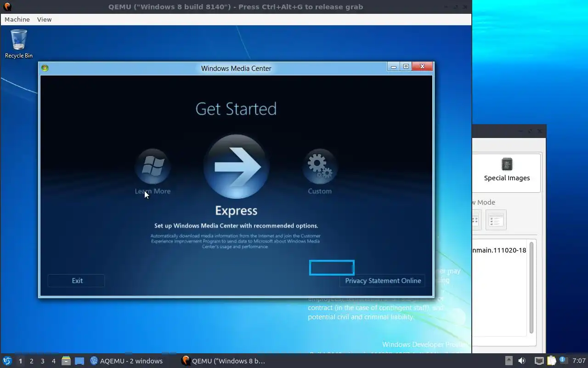Minimize the Windows Media Center window
The width and height of the screenshot is (588, 368).
coord(393,67)
